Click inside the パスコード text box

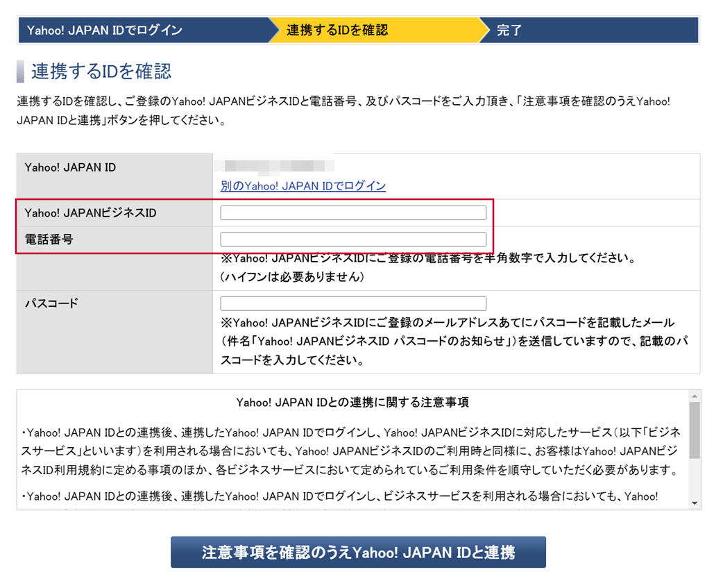tap(352, 303)
